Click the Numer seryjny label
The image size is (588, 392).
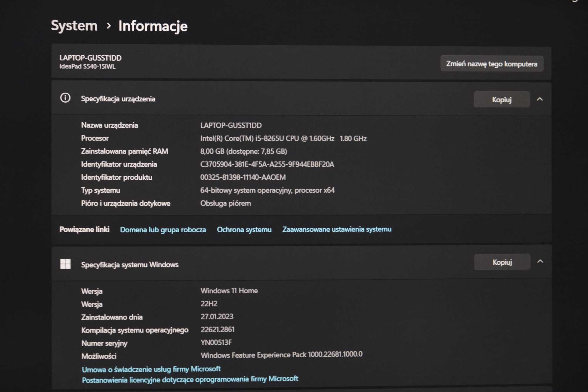(104, 343)
